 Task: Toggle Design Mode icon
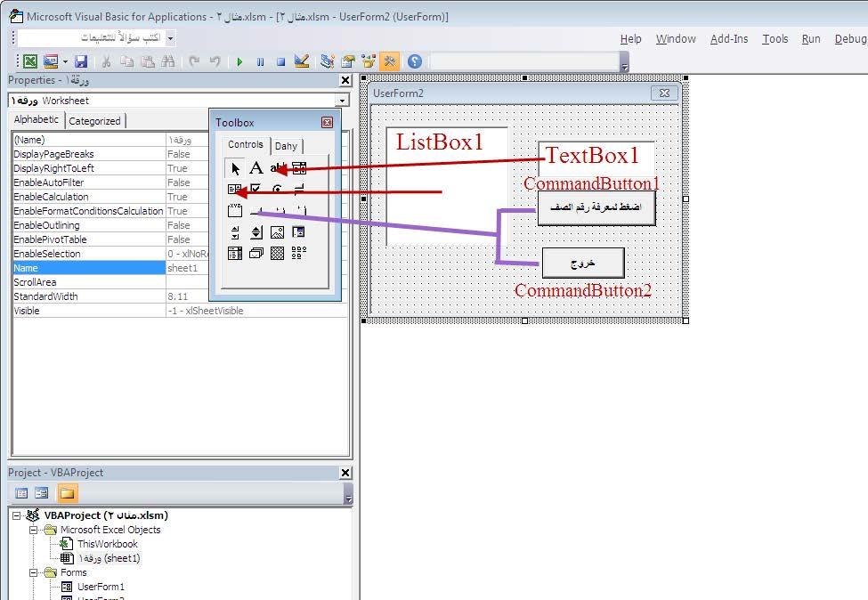(x=302, y=61)
